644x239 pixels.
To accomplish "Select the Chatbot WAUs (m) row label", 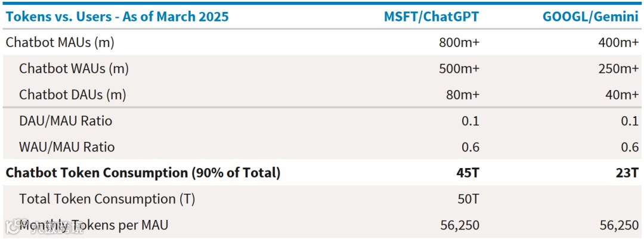I will click(74, 69).
